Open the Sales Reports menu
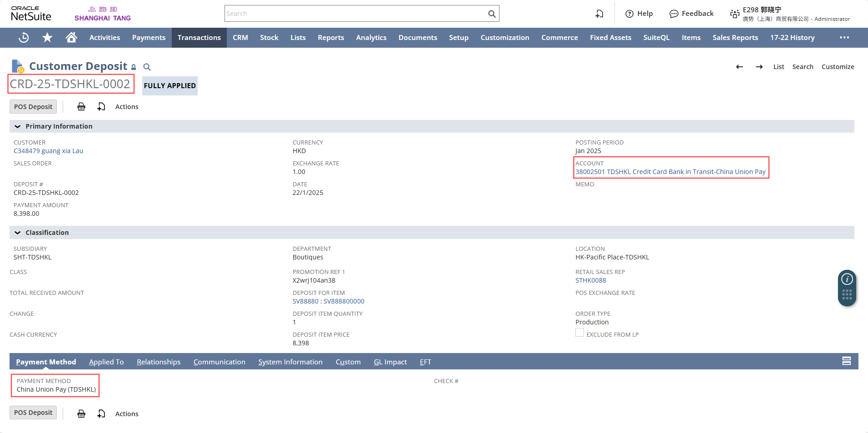This screenshot has height=433, width=868. (735, 38)
